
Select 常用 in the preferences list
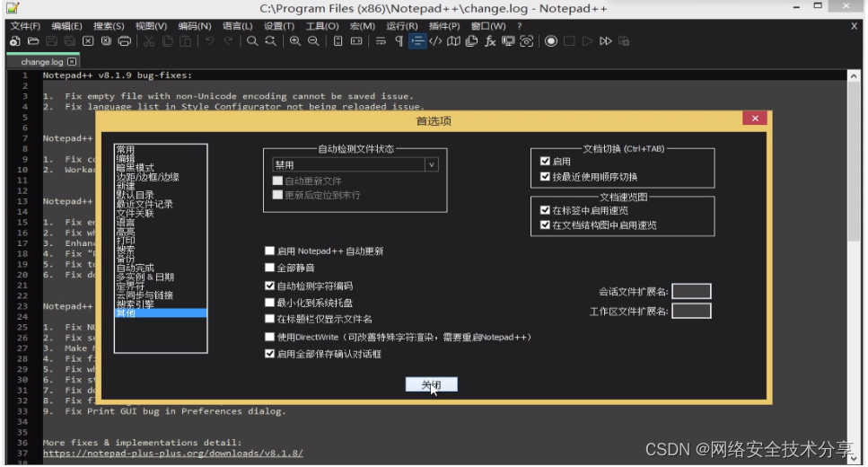point(161,150)
